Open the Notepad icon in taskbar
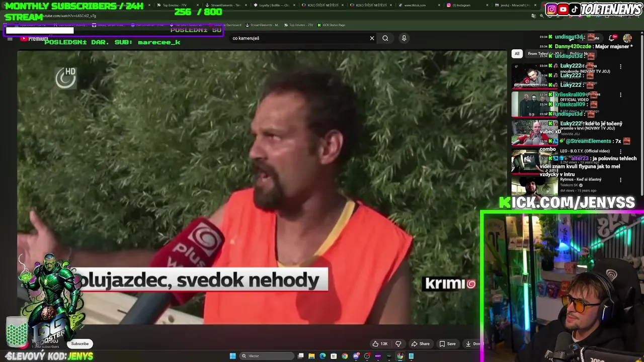 point(411,356)
